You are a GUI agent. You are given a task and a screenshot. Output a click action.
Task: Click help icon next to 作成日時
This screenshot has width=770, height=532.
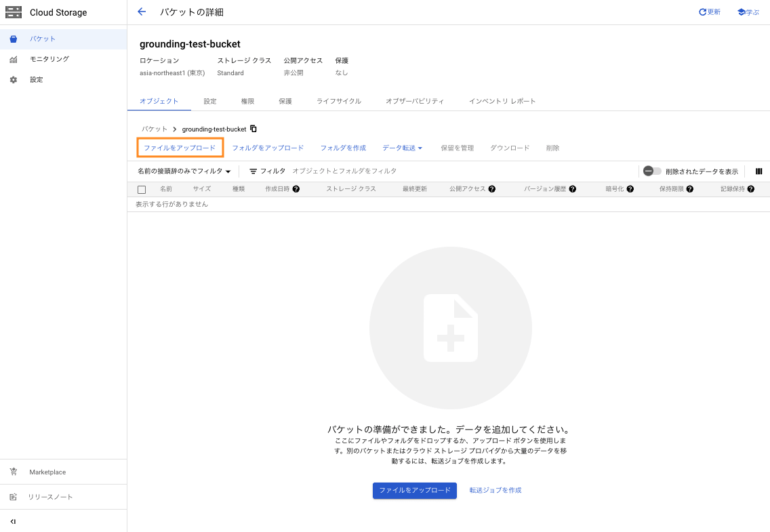[296, 189]
